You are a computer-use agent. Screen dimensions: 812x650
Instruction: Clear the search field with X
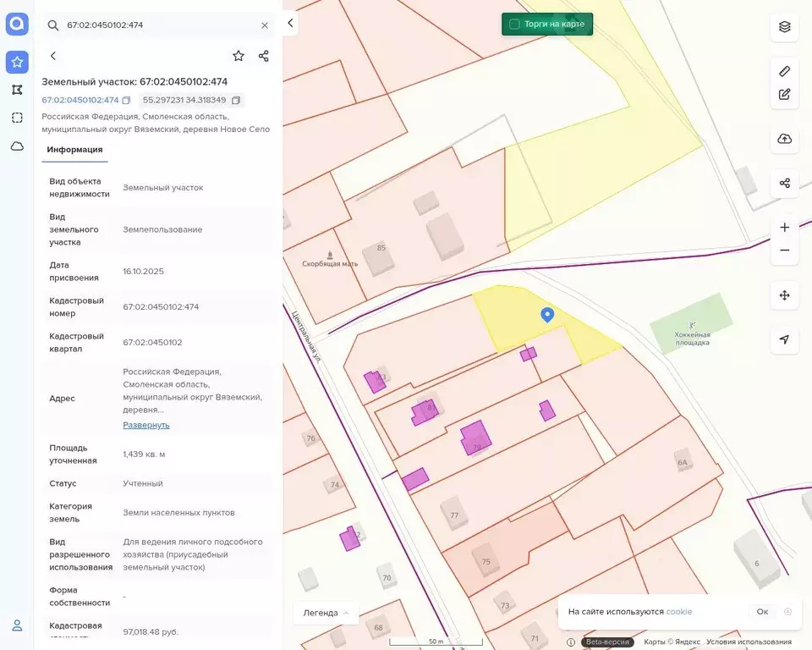[265, 25]
